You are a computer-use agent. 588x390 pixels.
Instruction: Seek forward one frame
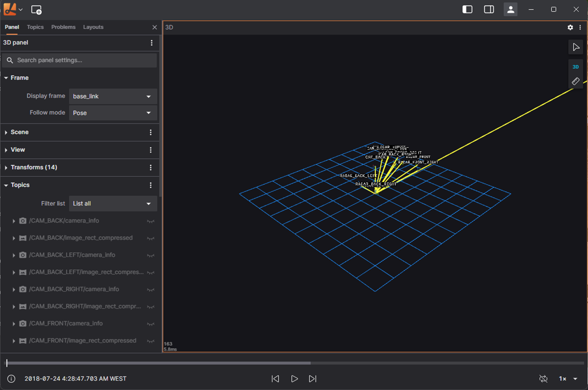coord(313,379)
